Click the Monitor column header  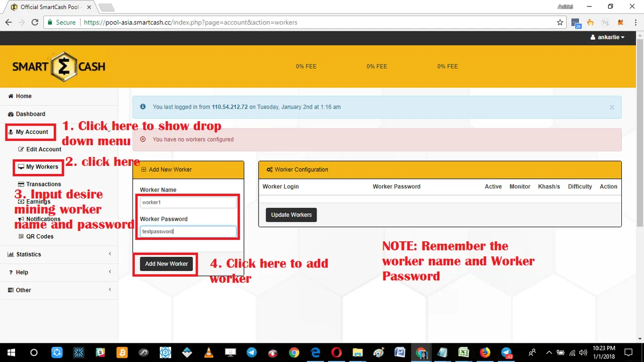(520, 187)
